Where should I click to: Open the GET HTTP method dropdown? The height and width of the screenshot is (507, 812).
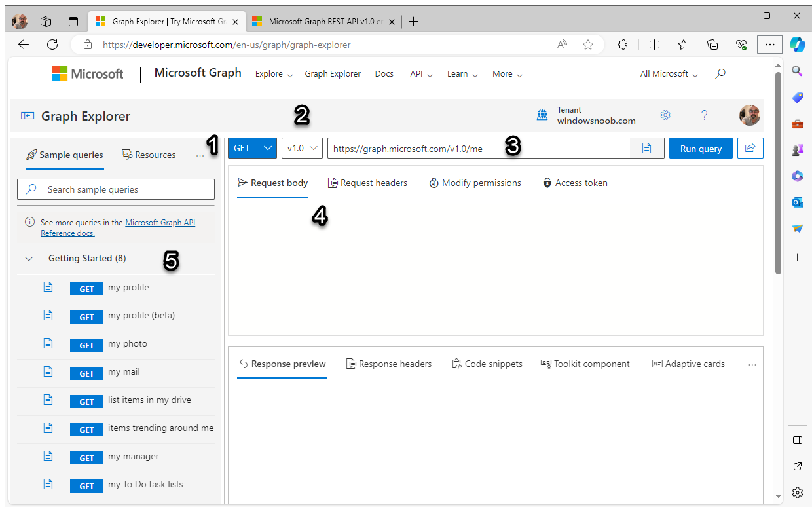pos(252,148)
